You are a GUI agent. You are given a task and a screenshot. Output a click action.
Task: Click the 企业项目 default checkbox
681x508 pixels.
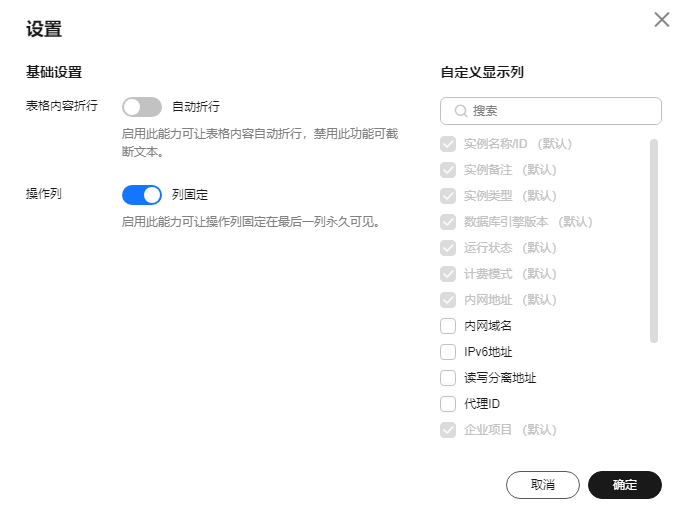click(448, 430)
